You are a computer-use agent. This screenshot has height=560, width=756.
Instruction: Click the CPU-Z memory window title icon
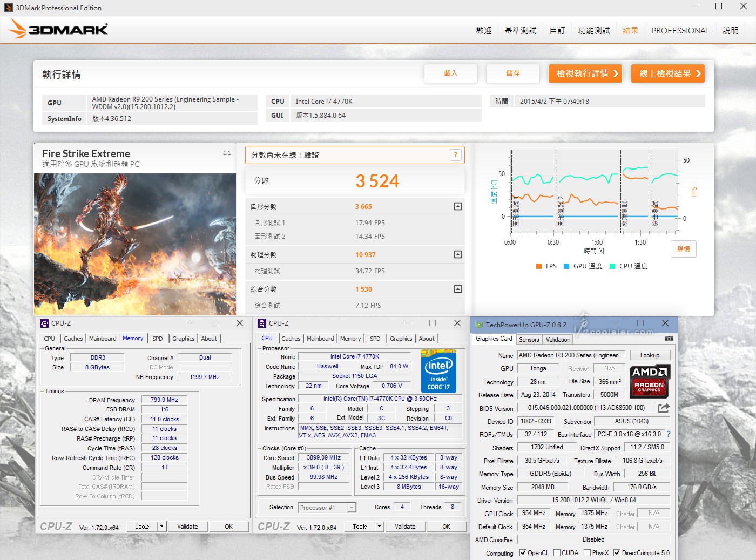point(45,323)
